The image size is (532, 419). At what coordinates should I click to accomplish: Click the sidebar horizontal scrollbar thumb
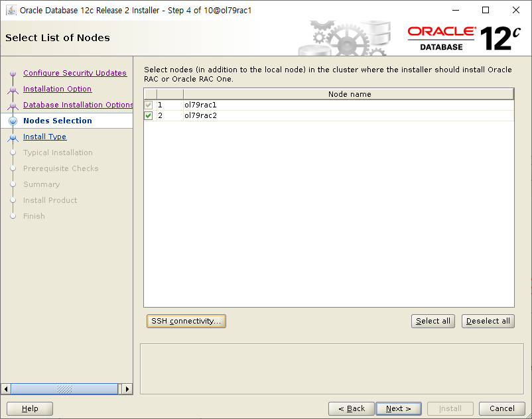[64, 389]
